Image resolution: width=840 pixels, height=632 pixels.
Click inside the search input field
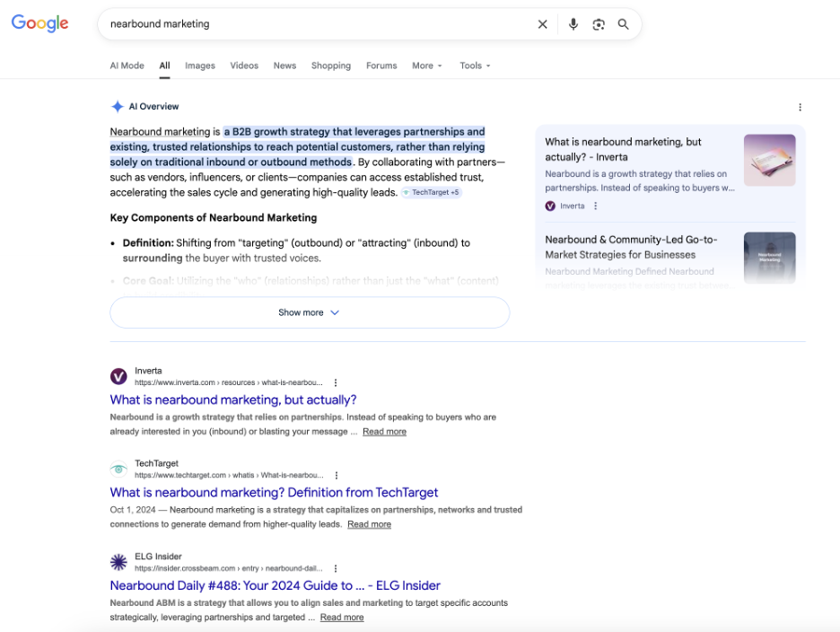[314, 24]
